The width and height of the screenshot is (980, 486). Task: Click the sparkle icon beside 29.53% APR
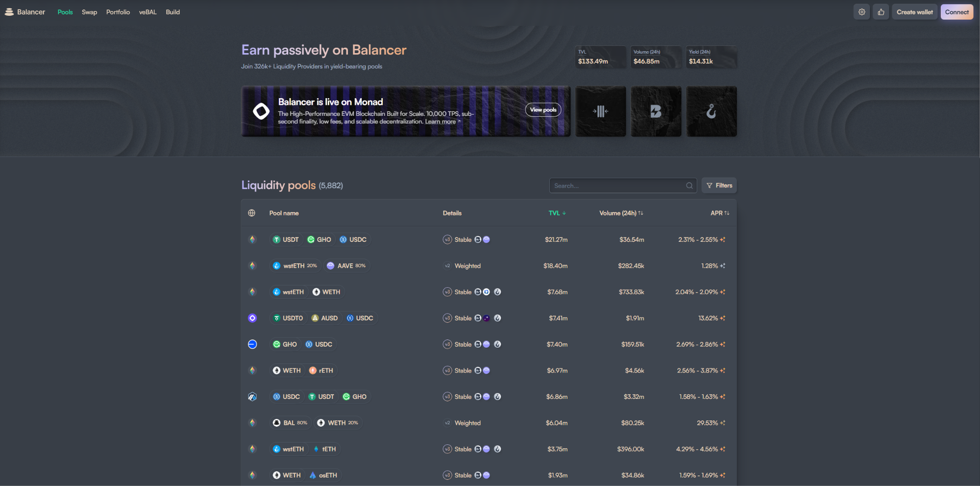723,423
